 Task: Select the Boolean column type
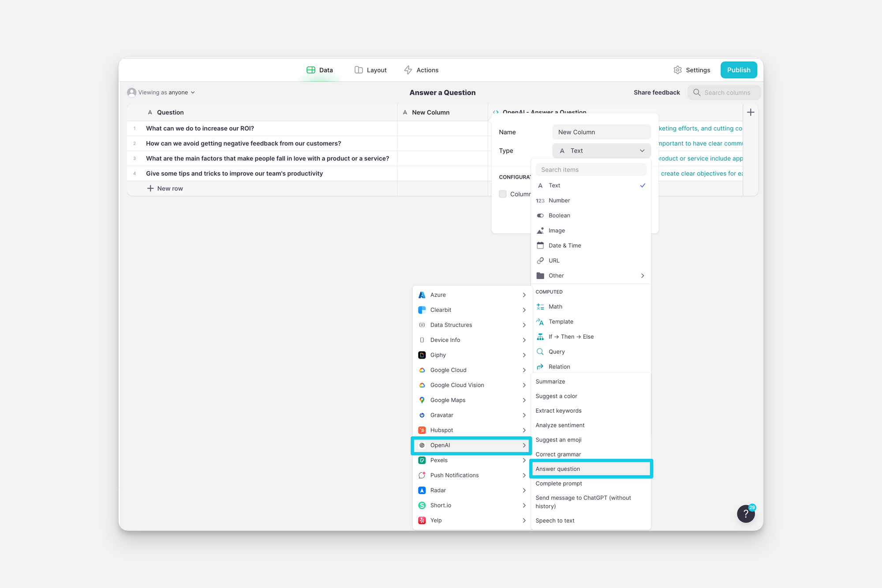(559, 216)
